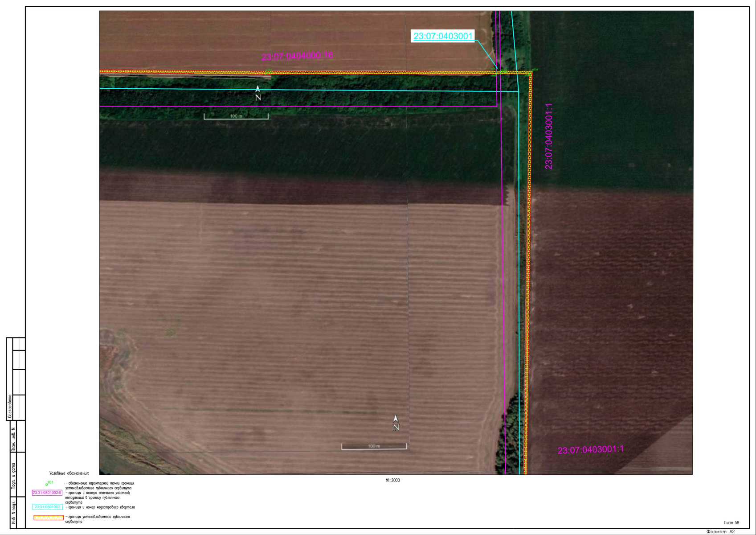Select the cadastral quarter callout 23:07:0403001
756x535 pixels.
(x=443, y=36)
